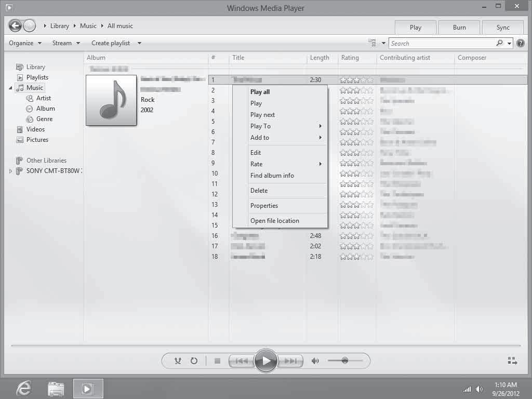Select Music in navigation pane
The width and height of the screenshot is (532, 399).
tap(35, 87)
